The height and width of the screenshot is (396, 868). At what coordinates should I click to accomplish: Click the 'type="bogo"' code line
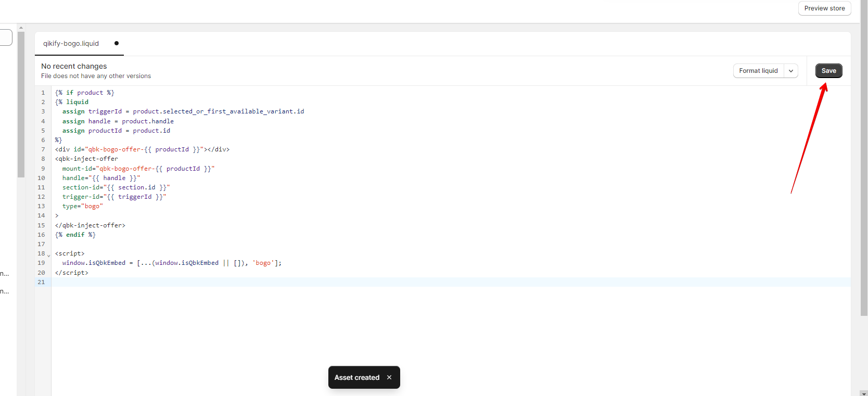coord(83,206)
